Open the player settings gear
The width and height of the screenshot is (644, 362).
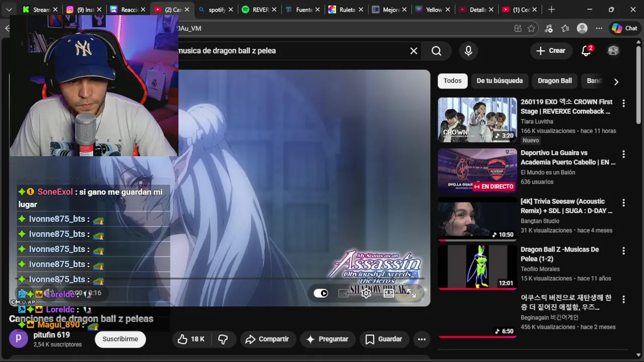click(366, 293)
